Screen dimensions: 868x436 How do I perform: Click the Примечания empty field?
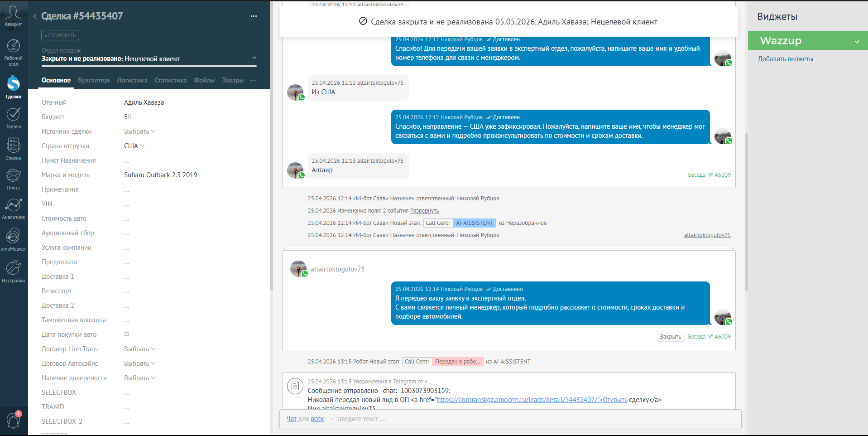[127, 190]
